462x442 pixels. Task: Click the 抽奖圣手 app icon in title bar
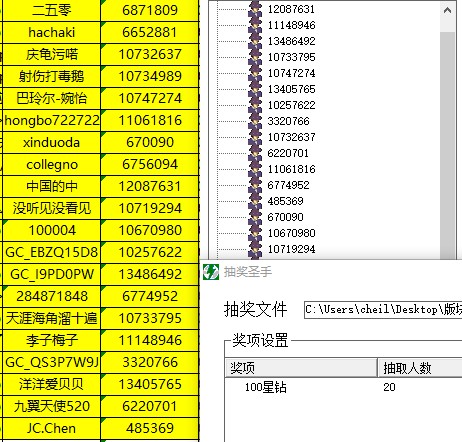tap(211, 272)
